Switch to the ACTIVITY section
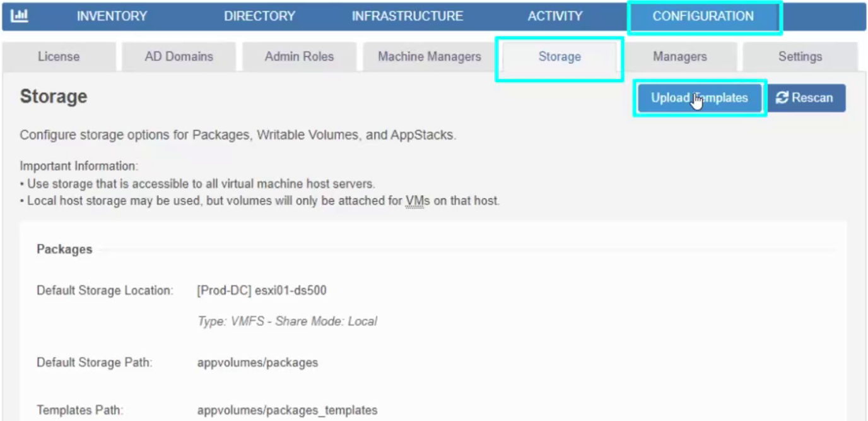Viewport: 868px width, 421px height. [555, 16]
